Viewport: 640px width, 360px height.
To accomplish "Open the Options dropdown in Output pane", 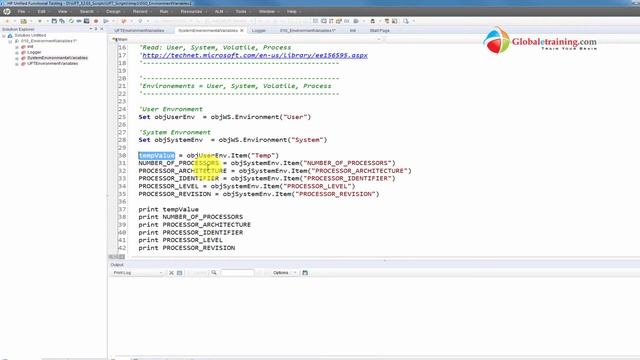I will (x=284, y=273).
